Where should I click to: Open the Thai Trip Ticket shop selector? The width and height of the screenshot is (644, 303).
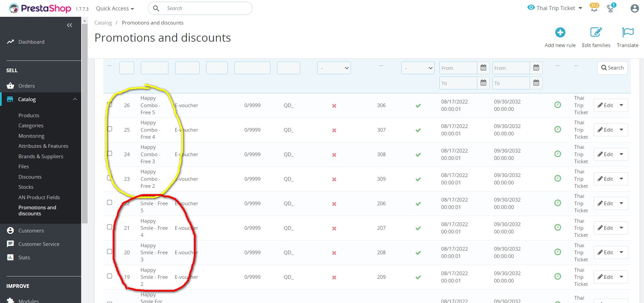(555, 8)
